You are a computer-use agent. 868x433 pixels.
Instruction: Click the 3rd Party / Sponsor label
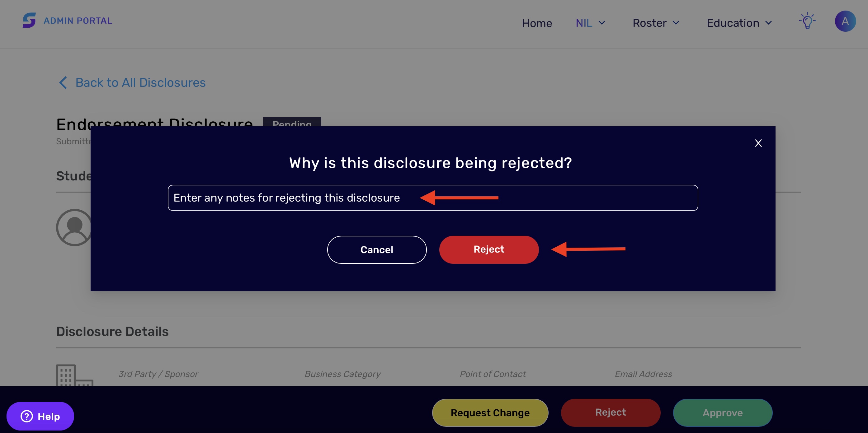coord(158,374)
